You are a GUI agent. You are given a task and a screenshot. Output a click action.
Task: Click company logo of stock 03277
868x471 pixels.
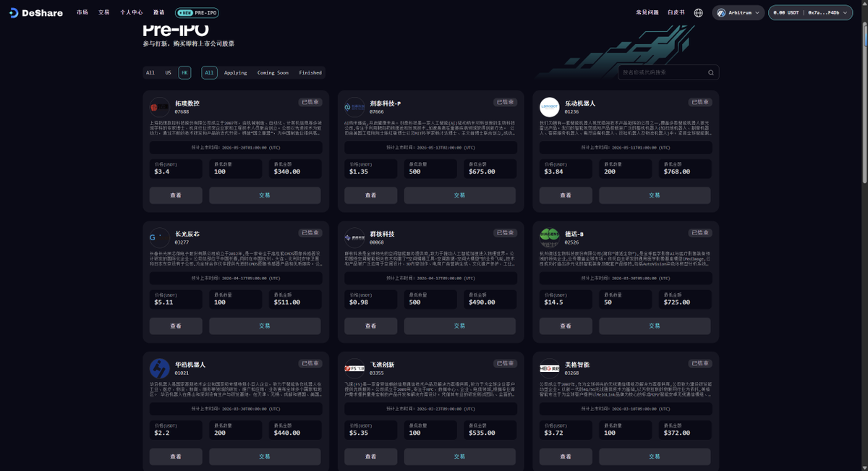pos(159,237)
